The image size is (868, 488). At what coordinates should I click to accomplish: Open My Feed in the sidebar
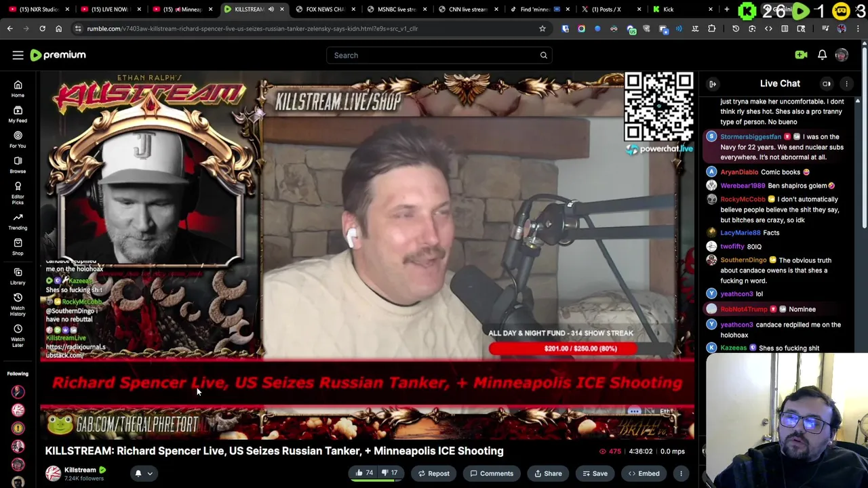click(18, 114)
